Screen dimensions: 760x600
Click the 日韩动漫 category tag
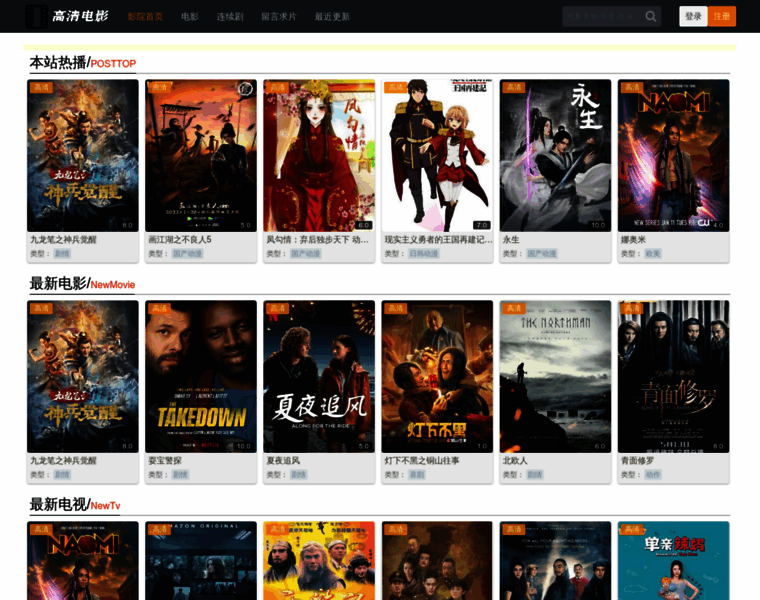point(424,254)
